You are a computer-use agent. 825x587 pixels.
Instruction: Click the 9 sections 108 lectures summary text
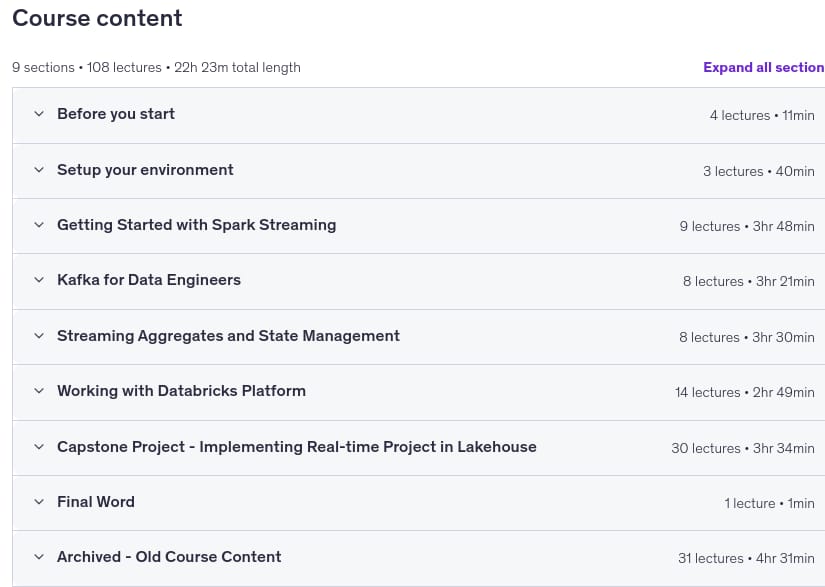156,67
